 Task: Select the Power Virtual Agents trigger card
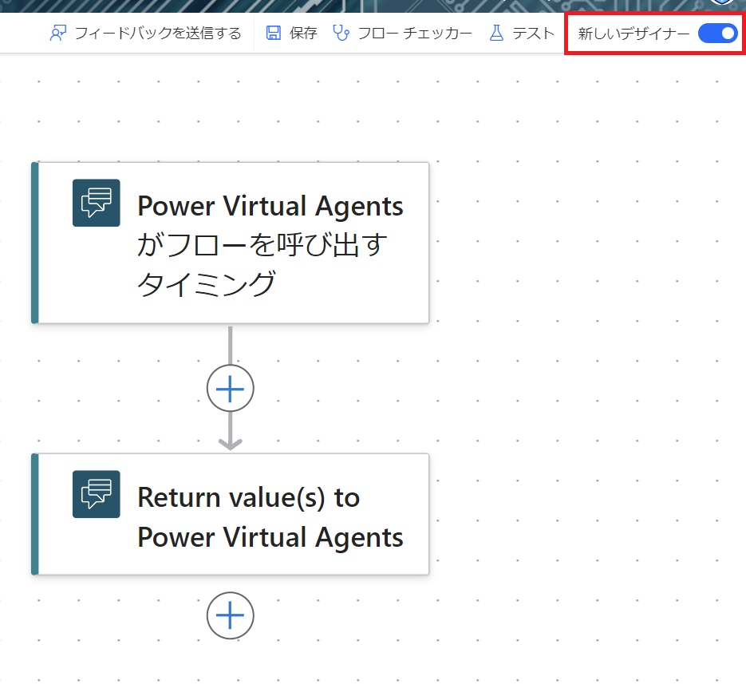click(x=231, y=243)
